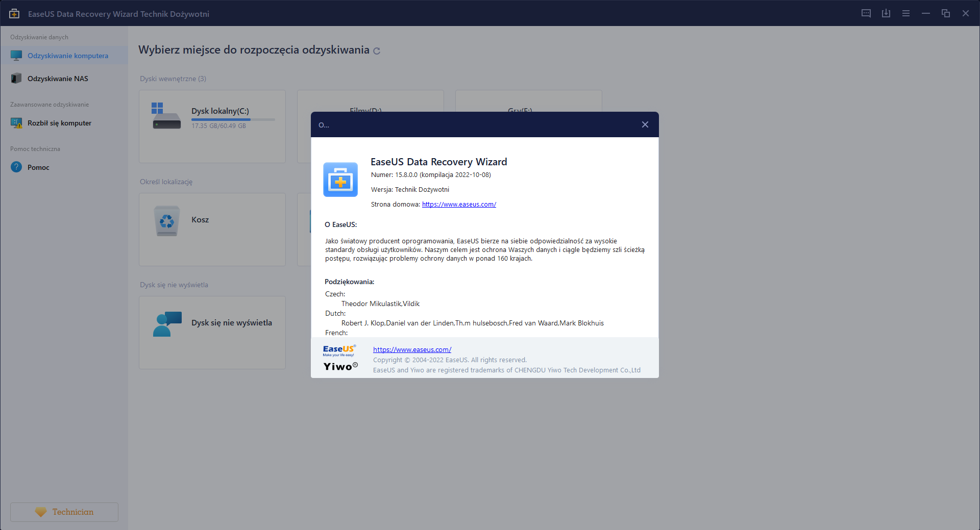Click the refresh icon beside the page heading
980x530 pixels.
[x=377, y=51]
